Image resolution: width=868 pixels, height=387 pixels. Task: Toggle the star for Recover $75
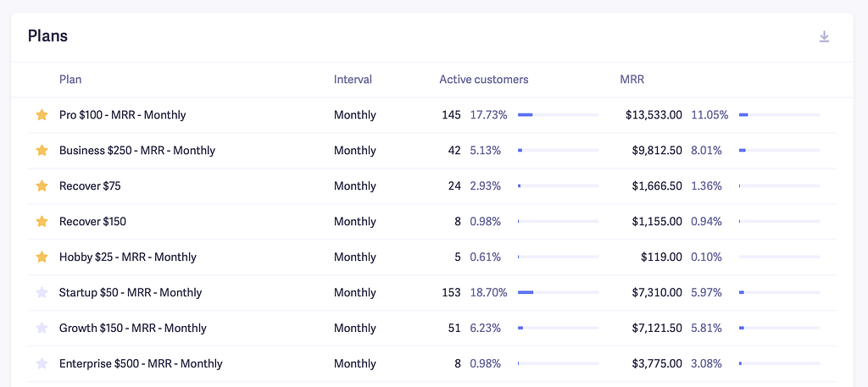(x=42, y=186)
